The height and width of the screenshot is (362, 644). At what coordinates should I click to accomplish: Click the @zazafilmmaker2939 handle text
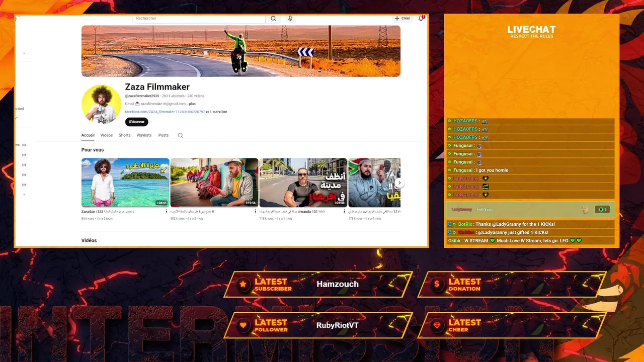click(142, 96)
